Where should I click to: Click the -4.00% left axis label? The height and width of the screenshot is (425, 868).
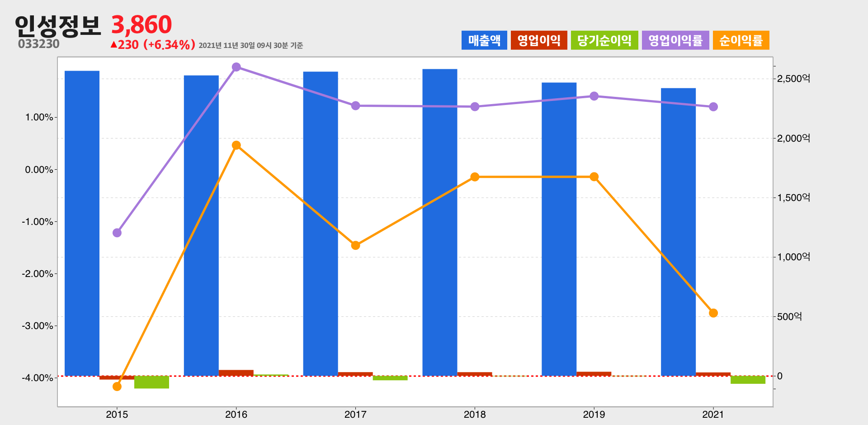click(x=38, y=378)
